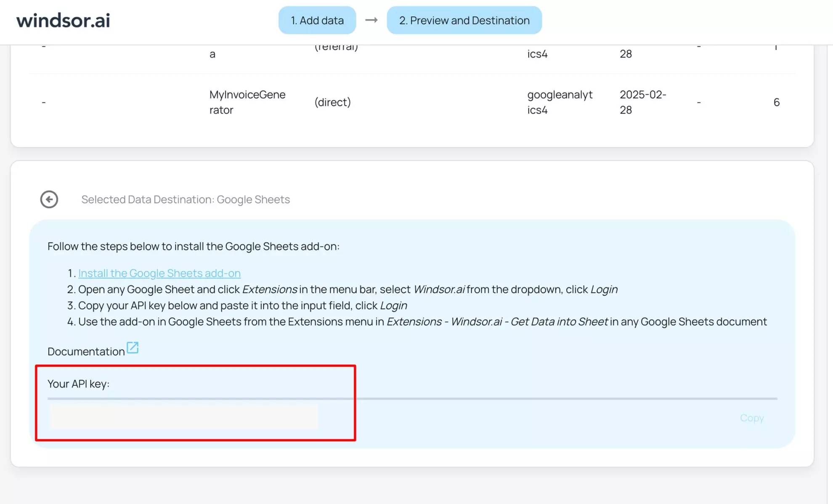Click the back arrow beside Selected Data Destination
Image resolution: width=833 pixels, height=504 pixels.
[49, 199]
